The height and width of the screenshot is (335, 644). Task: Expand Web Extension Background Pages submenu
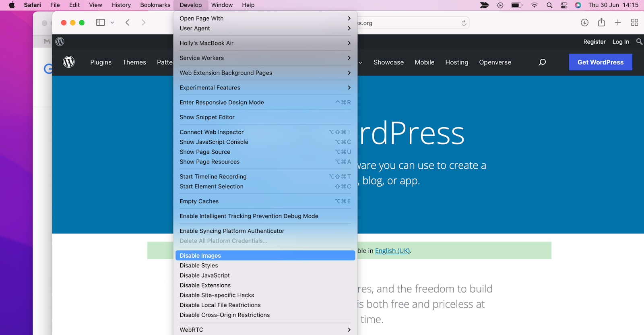coord(265,73)
